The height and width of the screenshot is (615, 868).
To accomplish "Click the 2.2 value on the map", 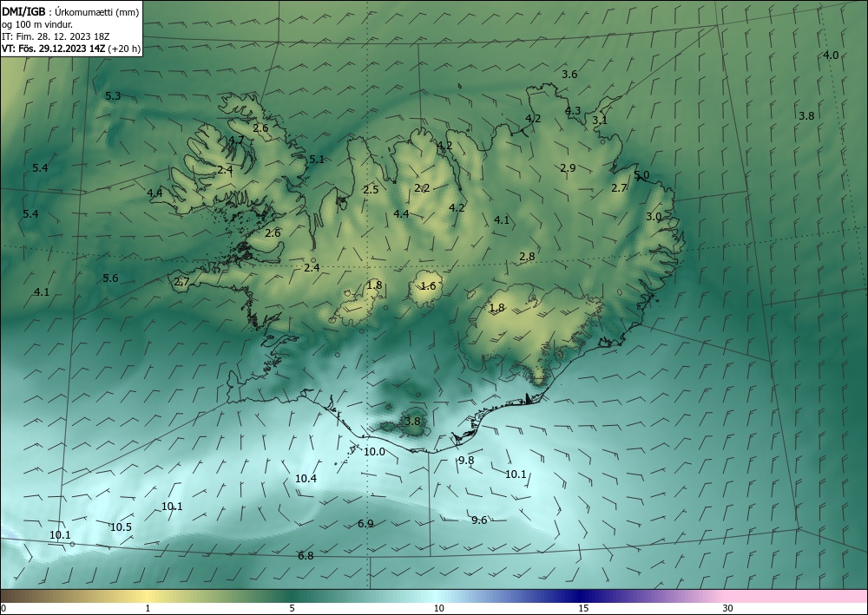I will [x=423, y=188].
